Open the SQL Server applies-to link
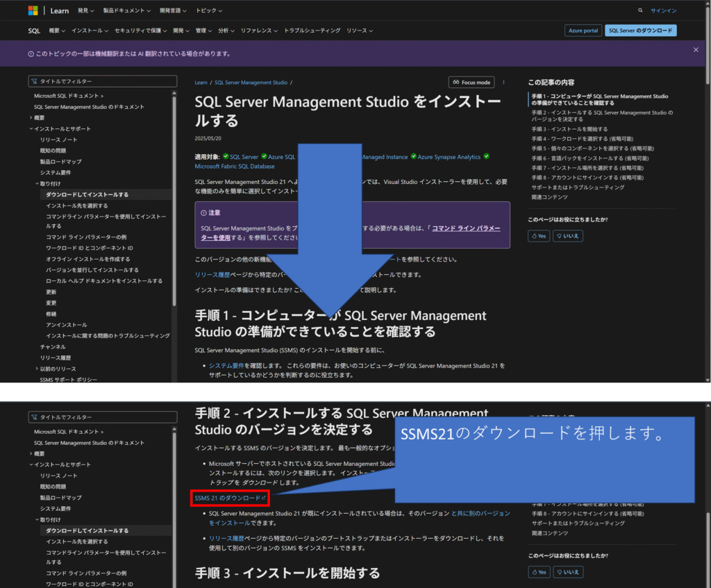 click(x=244, y=157)
